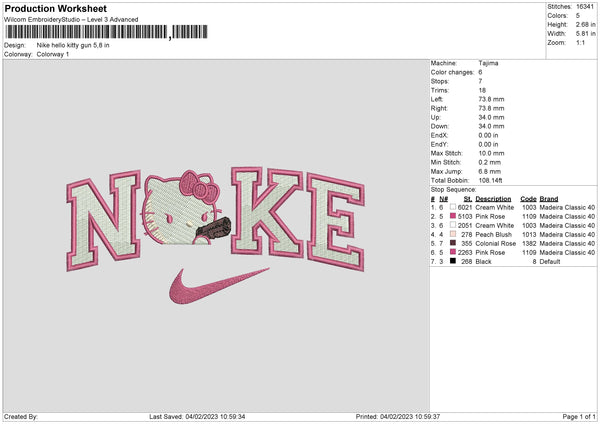Click "Page 1 of 1" in the footer
This screenshot has height=424, width=600.
579,416
